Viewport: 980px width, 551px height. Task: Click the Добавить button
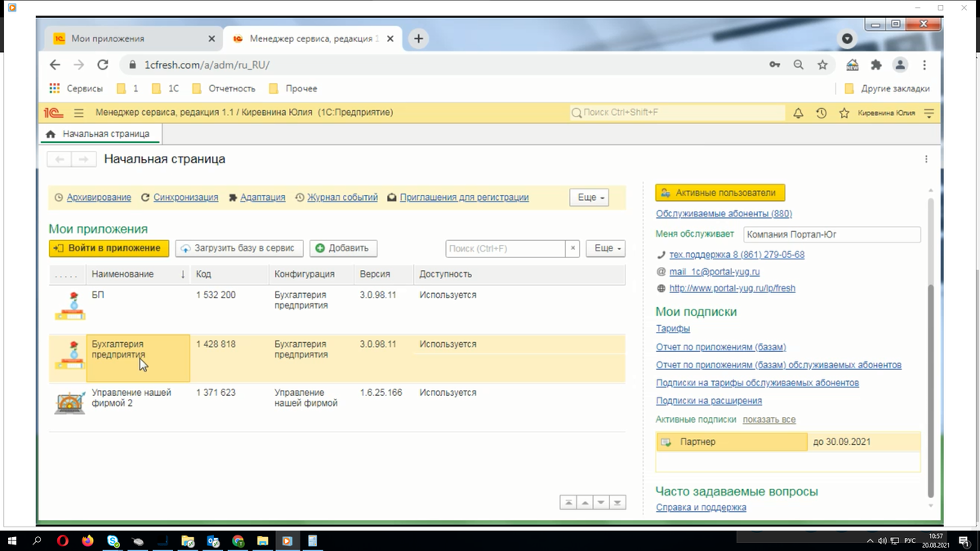pos(343,248)
